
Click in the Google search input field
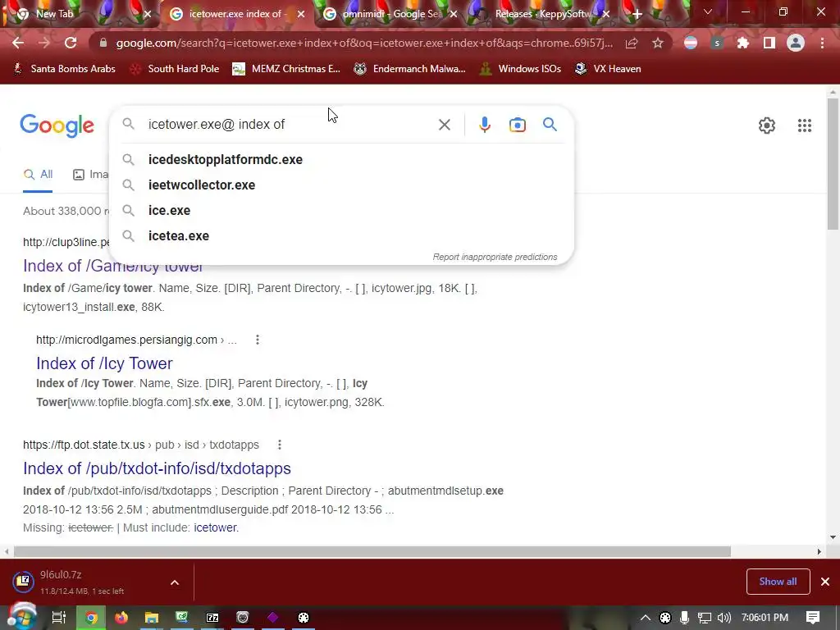click(x=290, y=125)
